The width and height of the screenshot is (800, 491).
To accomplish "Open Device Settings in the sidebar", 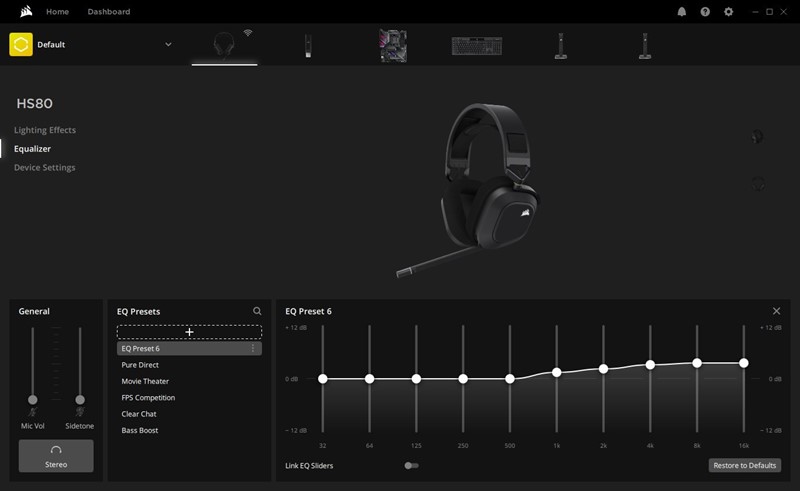I will click(x=44, y=168).
